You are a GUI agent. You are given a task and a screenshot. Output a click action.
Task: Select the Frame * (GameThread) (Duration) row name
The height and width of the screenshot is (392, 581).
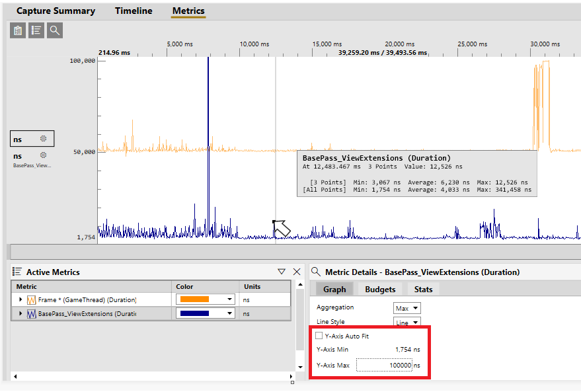click(x=87, y=299)
